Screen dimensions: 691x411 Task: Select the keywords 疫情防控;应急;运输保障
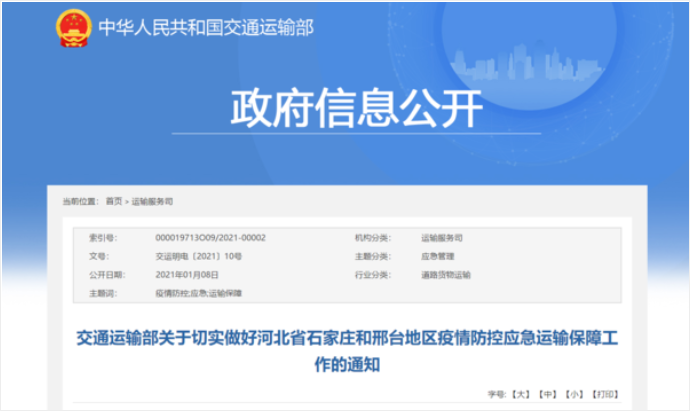coord(198,293)
